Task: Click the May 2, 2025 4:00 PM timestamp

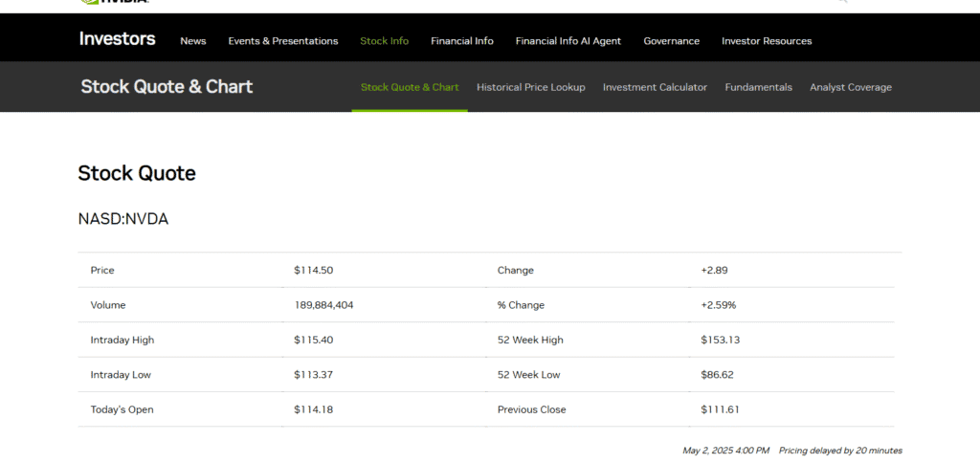Action: [x=725, y=451]
